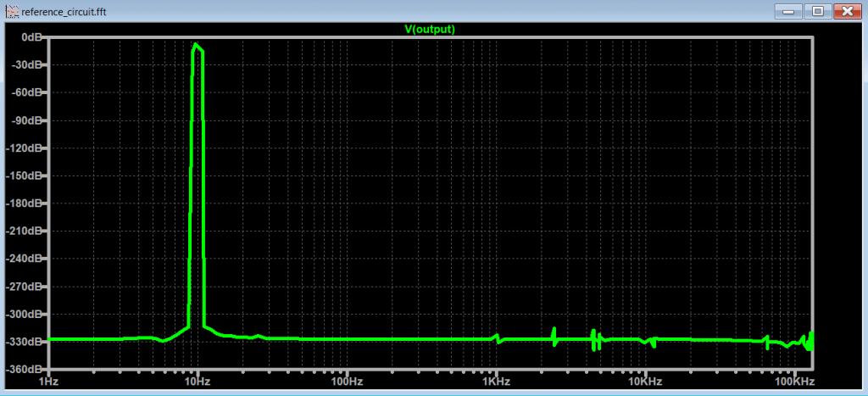Click the green peak top near 10Hz

(x=197, y=44)
